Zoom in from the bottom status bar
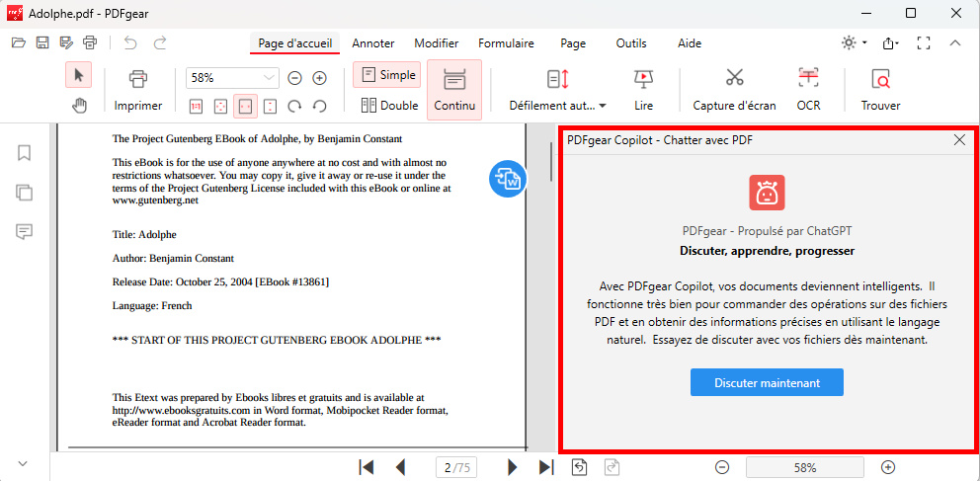The image size is (980, 481). pos(888,466)
